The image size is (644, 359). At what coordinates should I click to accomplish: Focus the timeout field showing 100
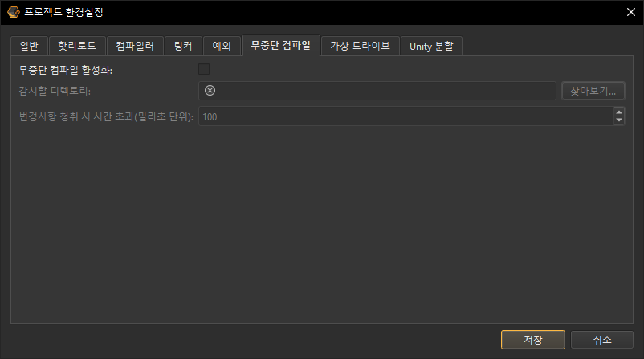401,116
